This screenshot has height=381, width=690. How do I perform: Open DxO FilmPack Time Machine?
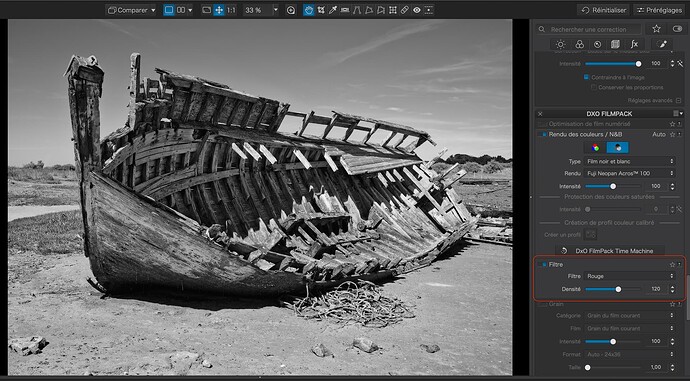pyautogui.click(x=609, y=251)
